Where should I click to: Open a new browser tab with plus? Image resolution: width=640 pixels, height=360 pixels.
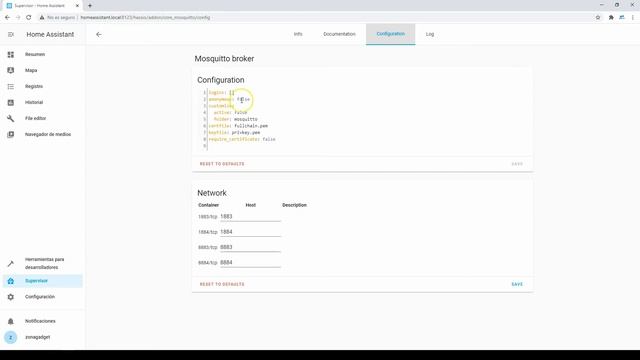pos(90,6)
